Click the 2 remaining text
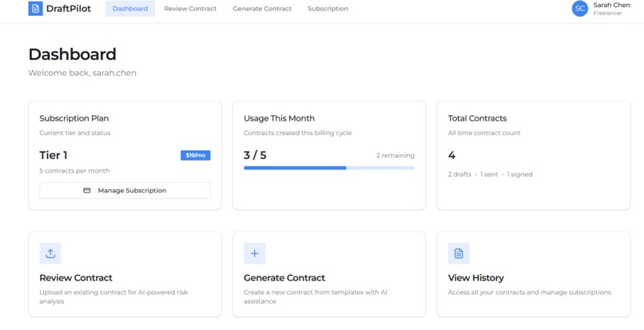 (x=395, y=155)
